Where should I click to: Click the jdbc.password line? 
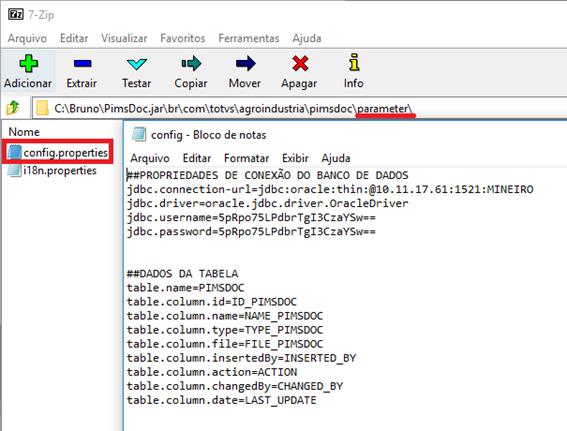pos(251,231)
